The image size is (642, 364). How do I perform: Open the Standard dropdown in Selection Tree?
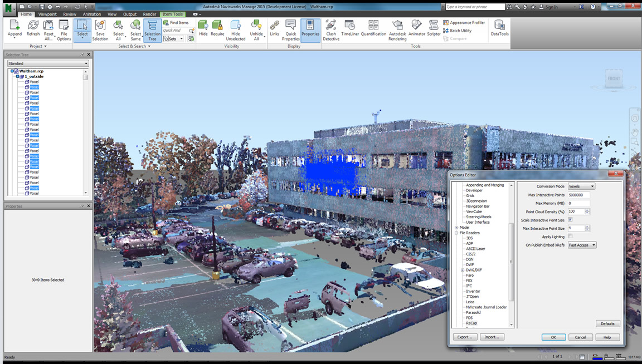(x=48, y=63)
